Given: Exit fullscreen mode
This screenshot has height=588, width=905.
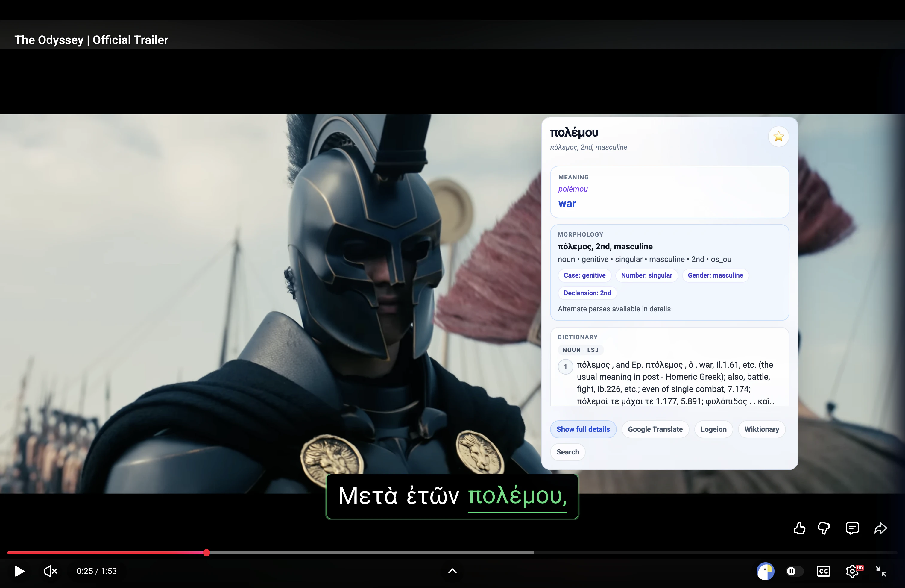Looking at the screenshot, I should [x=881, y=571].
